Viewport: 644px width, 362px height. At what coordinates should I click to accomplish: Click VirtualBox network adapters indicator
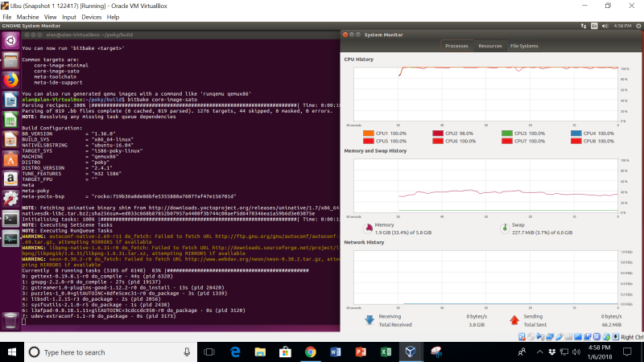(x=550, y=337)
